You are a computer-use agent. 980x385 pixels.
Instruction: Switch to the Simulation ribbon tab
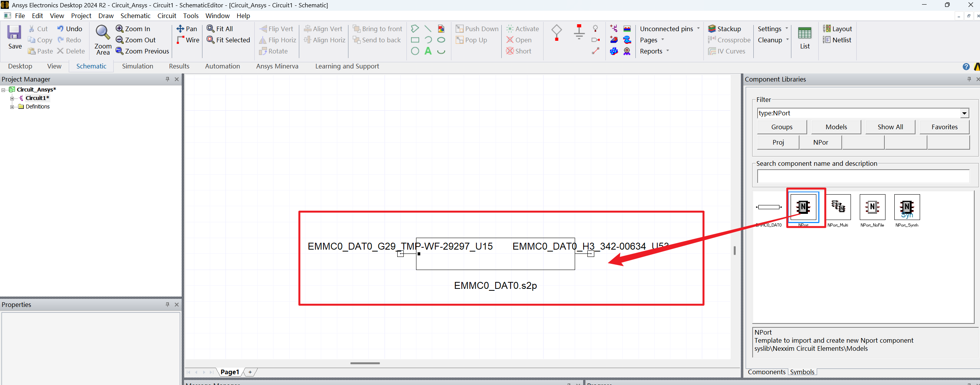coord(138,66)
